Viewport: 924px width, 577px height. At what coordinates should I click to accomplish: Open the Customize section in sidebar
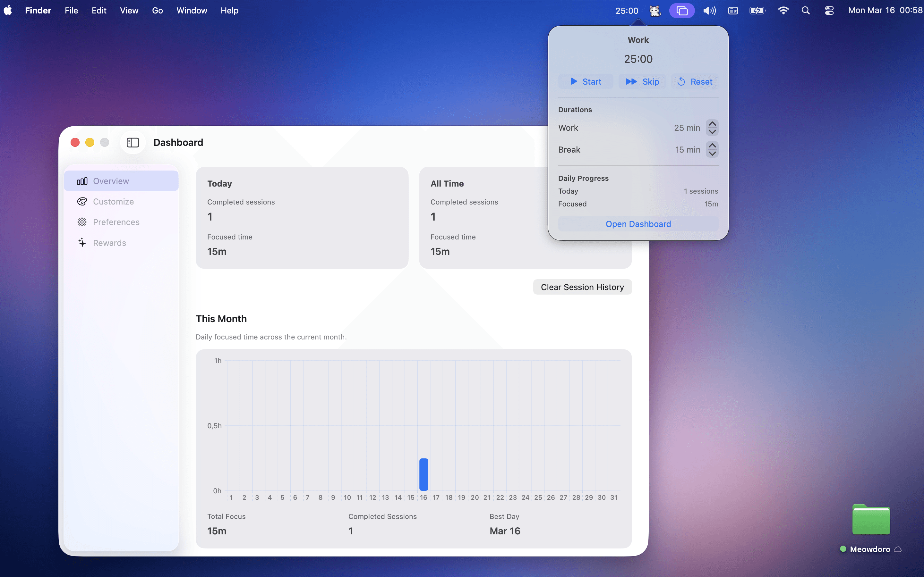[x=113, y=202]
